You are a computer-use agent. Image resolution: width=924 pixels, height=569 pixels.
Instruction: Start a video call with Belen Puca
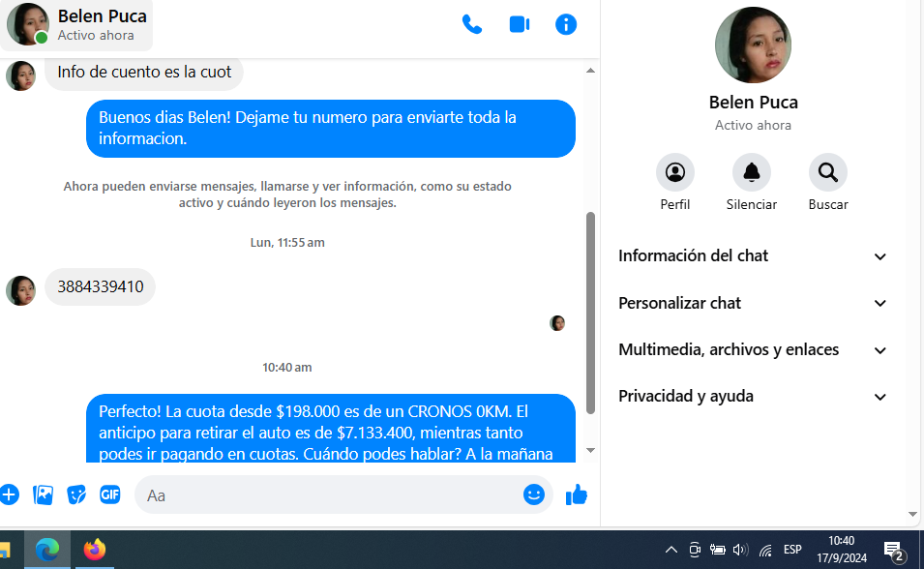(x=520, y=24)
